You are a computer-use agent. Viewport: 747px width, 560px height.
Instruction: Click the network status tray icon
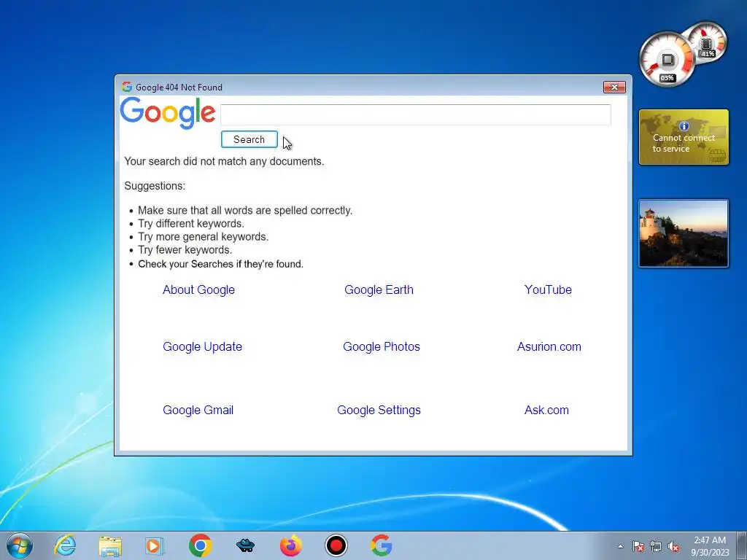656,546
